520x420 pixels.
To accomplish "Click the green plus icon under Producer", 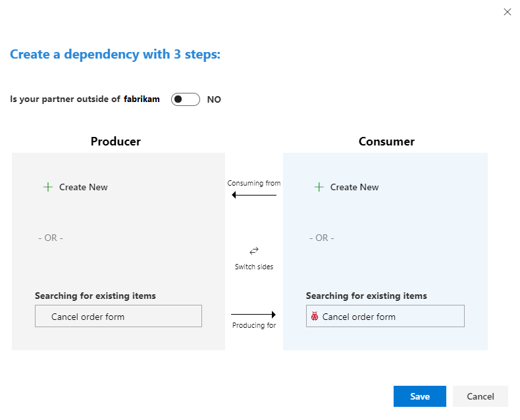I will click(x=47, y=187).
